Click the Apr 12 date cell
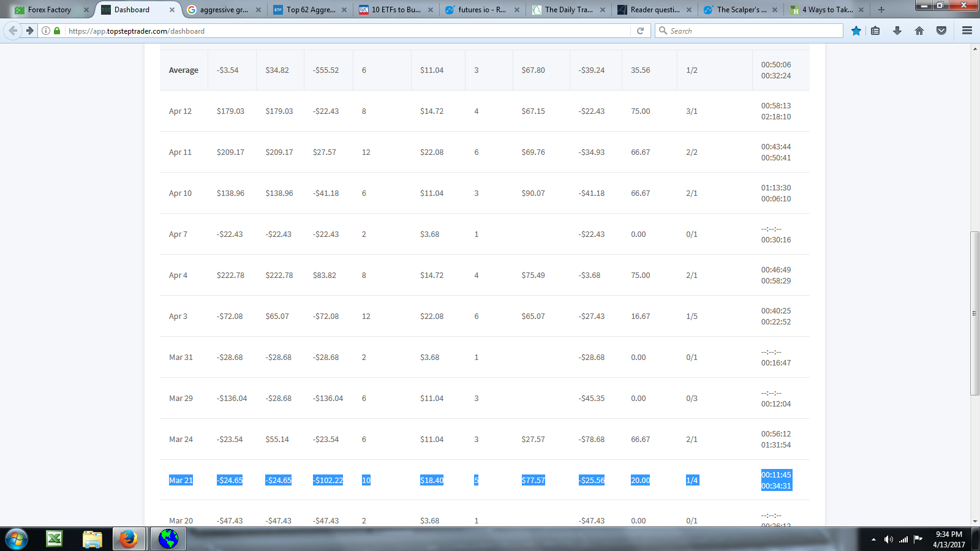The image size is (980, 551). [180, 111]
